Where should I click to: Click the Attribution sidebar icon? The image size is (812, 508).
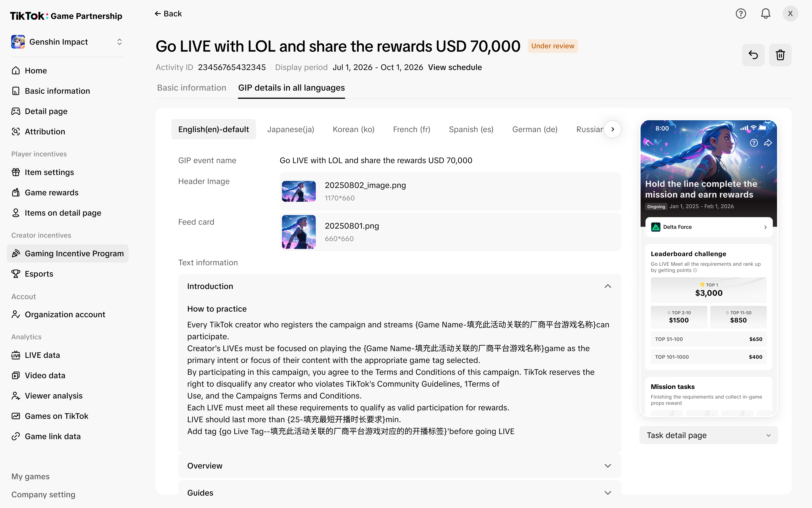[x=16, y=132]
